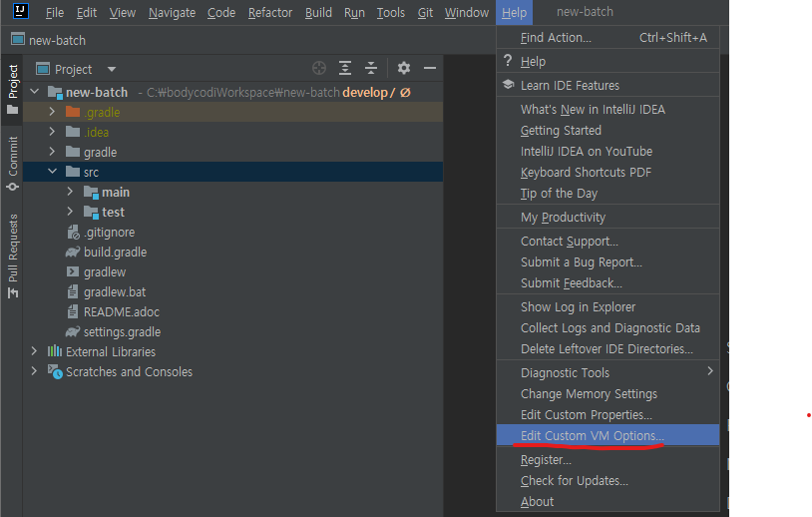
Task: Choose Edit Custom Properties
Action: 608,414
